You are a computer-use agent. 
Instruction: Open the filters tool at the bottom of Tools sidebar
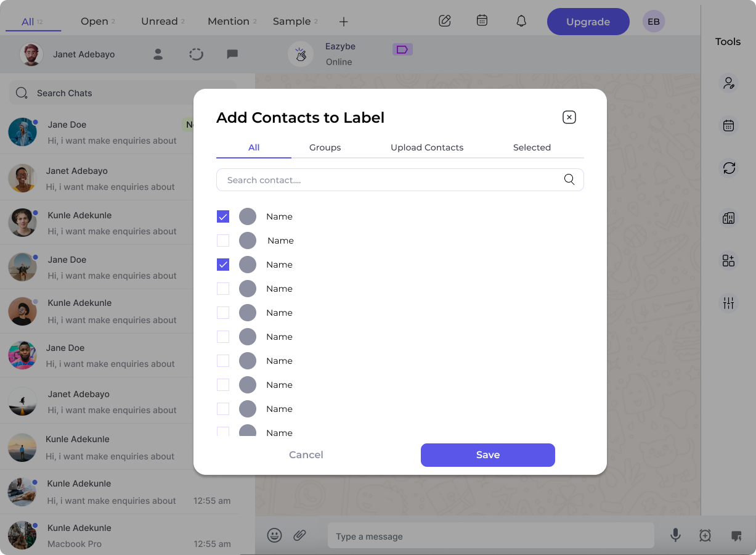(x=729, y=303)
